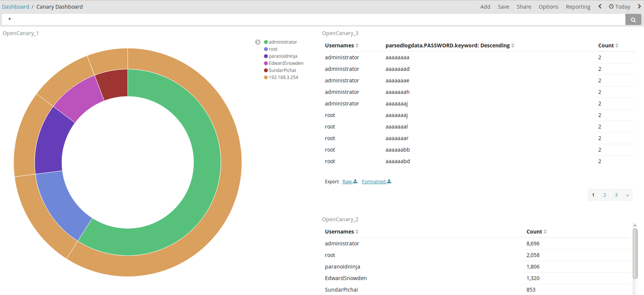Click password cell aaaaaaah
This screenshot has height=295, width=644.
coord(397,92)
